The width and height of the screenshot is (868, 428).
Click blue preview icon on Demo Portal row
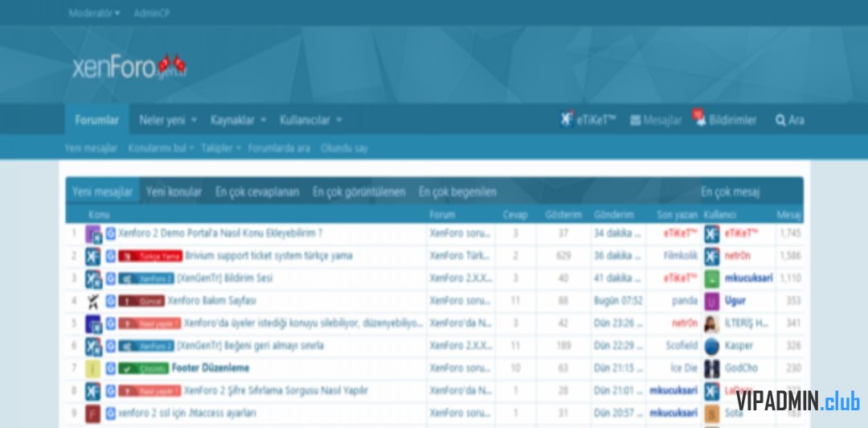[x=111, y=233]
